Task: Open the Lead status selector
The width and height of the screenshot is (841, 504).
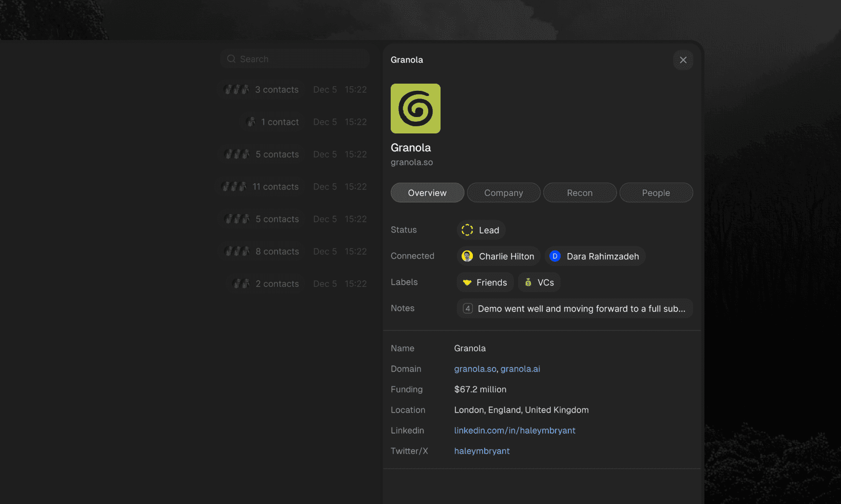Action: [x=481, y=230]
